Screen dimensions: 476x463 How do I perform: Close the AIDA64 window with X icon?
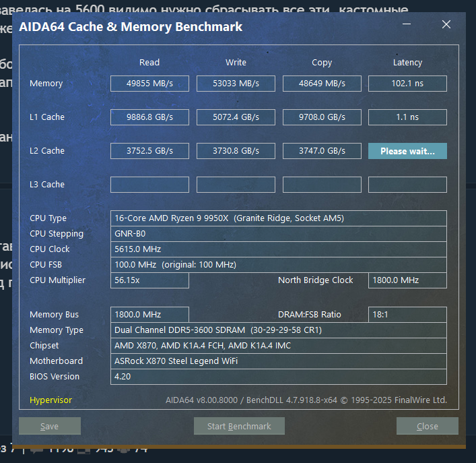[446, 24]
